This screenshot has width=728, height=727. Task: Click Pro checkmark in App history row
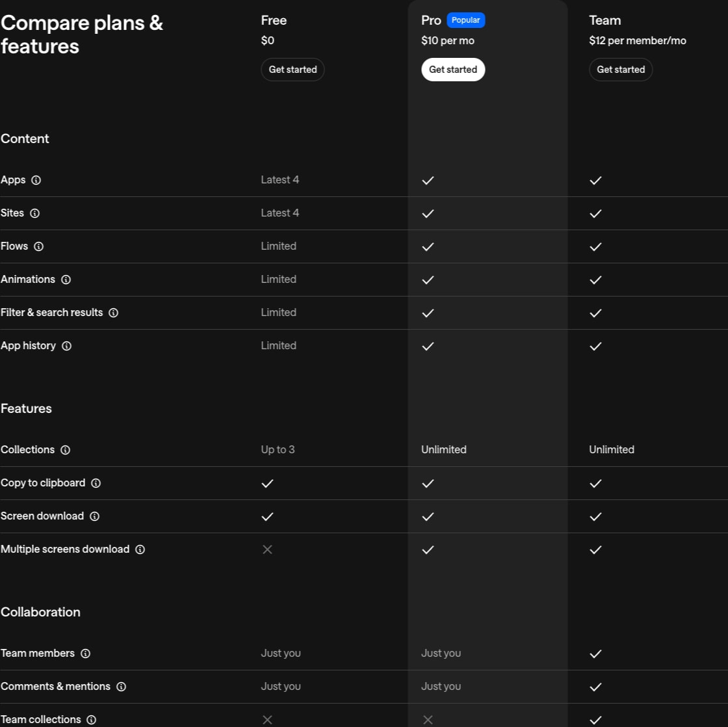pos(428,346)
